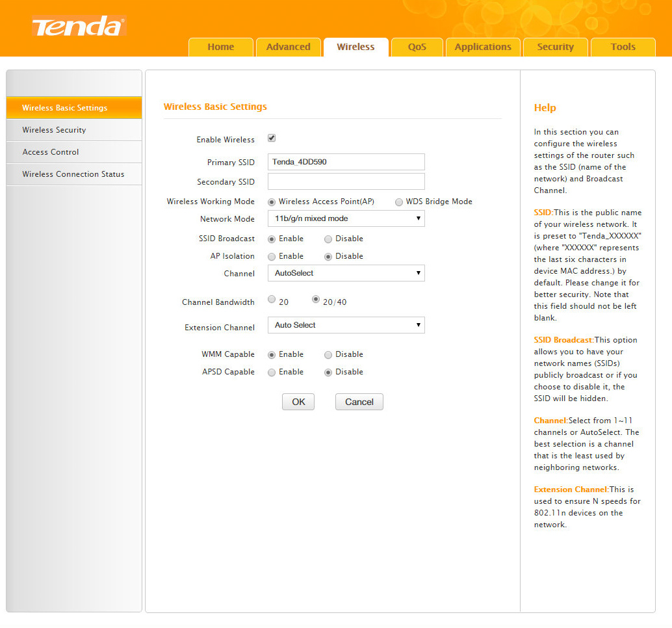Select WDS Bridge Mode radio button
This screenshot has width=672, height=628.
tap(399, 202)
